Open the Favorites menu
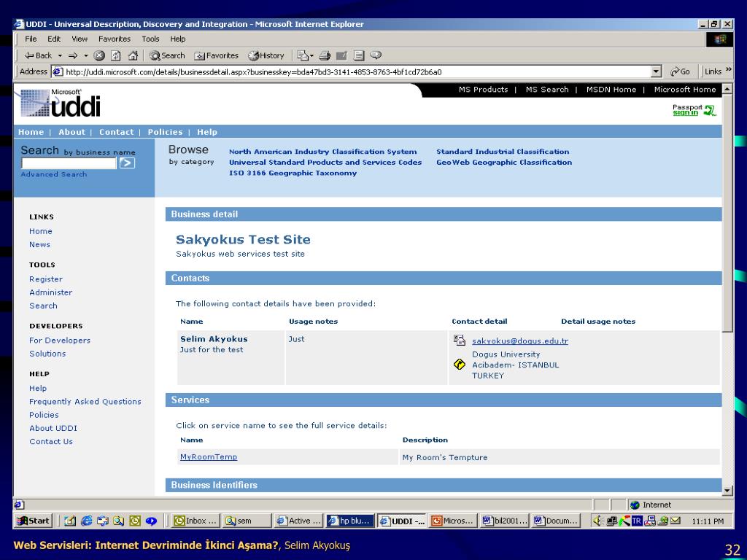The image size is (747, 560). pos(115,39)
